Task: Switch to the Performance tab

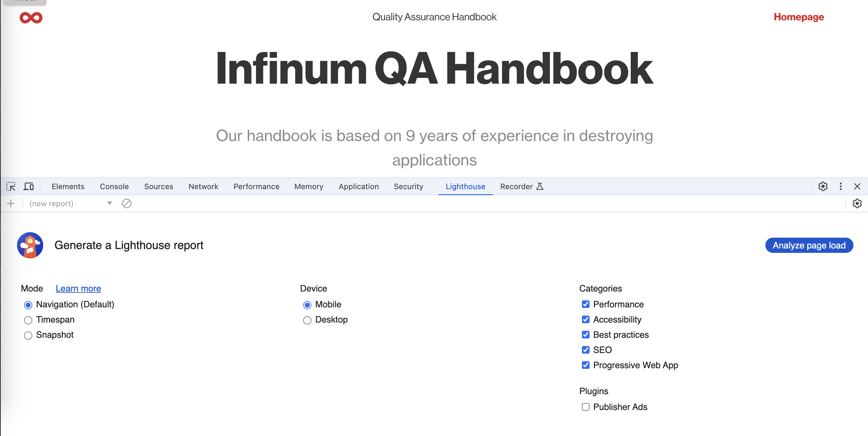Action: point(256,186)
